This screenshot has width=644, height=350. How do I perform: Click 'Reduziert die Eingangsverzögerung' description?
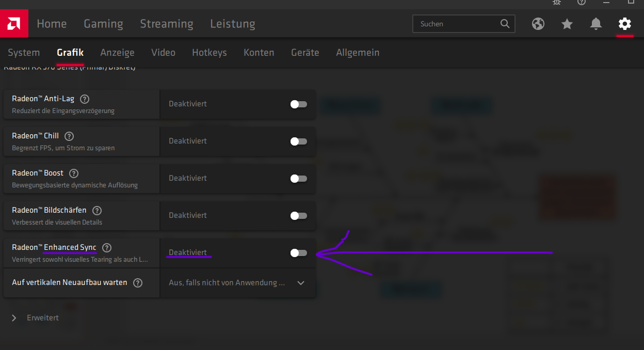[x=63, y=111]
